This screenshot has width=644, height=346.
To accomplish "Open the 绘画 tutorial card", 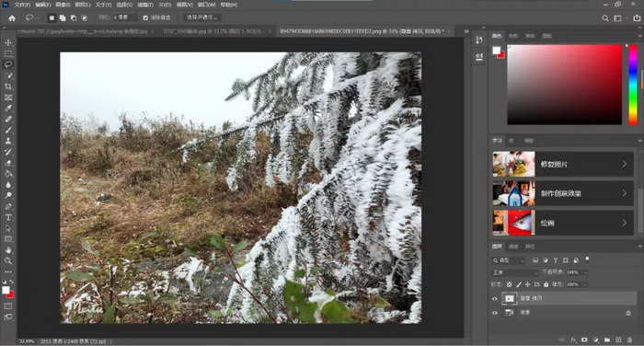I will click(563, 223).
